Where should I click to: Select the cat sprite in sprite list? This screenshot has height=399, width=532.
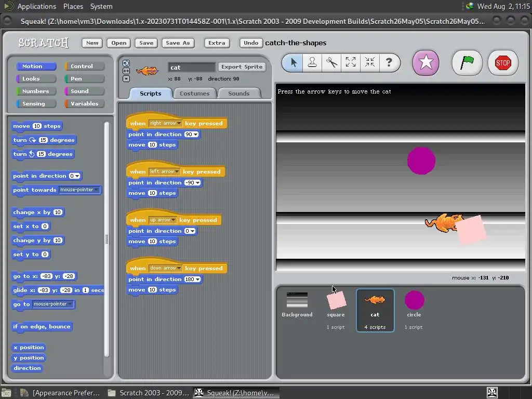tap(375, 310)
